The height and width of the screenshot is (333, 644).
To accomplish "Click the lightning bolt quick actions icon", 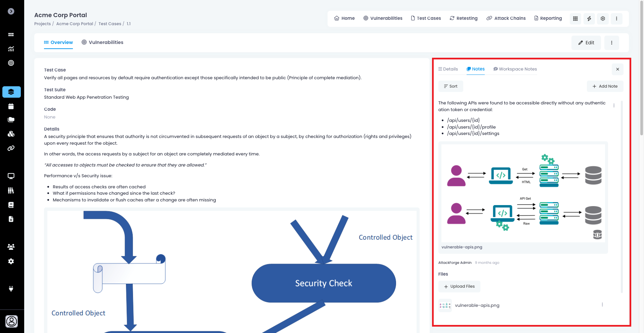I will (589, 18).
